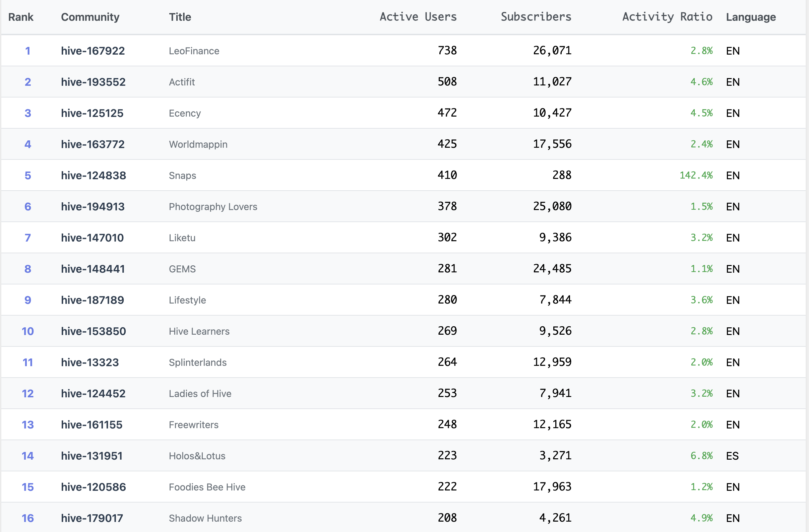
Task: Click rank number 16
Action: coord(28,518)
